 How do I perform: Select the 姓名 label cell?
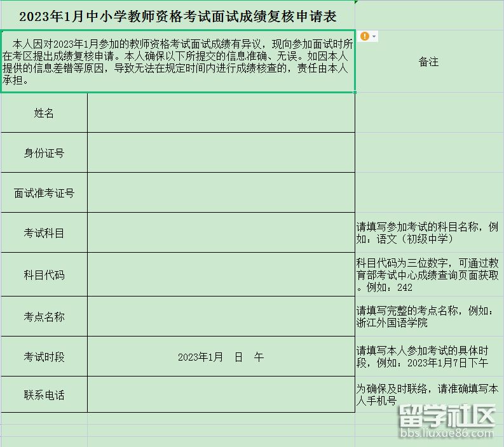click(44, 113)
